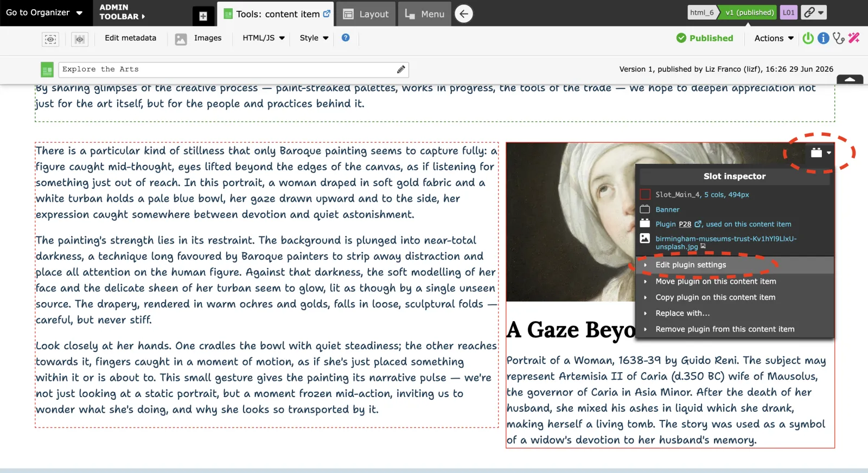Screen dimensions: 868x473
Task: Click the html_6 breadcrumb tag
Action: click(x=702, y=12)
